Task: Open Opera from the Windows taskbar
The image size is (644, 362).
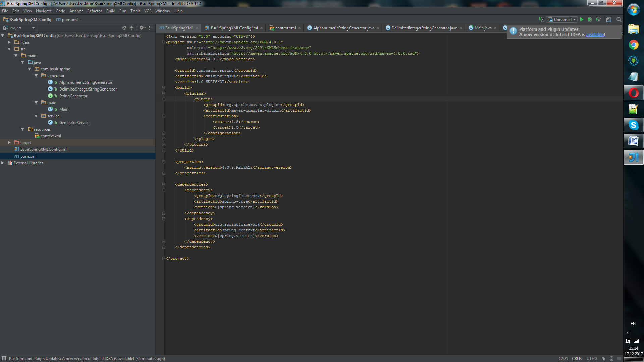Action: point(633,93)
